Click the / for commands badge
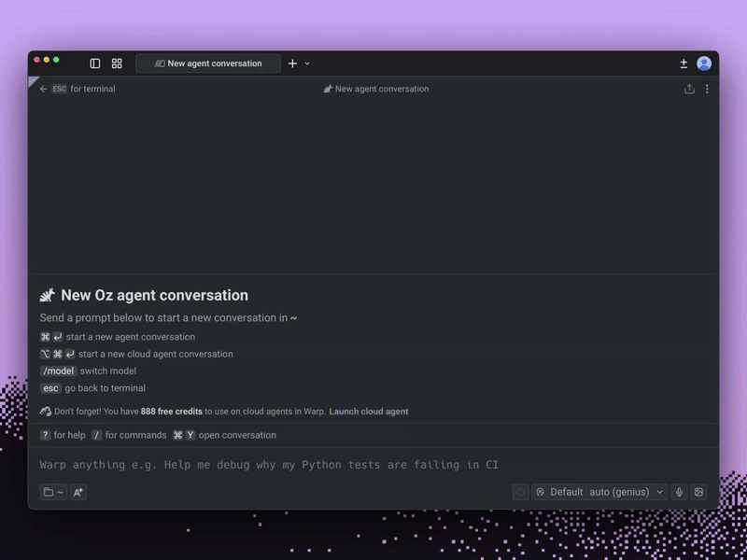The width and height of the screenshot is (747, 560). pos(97,435)
